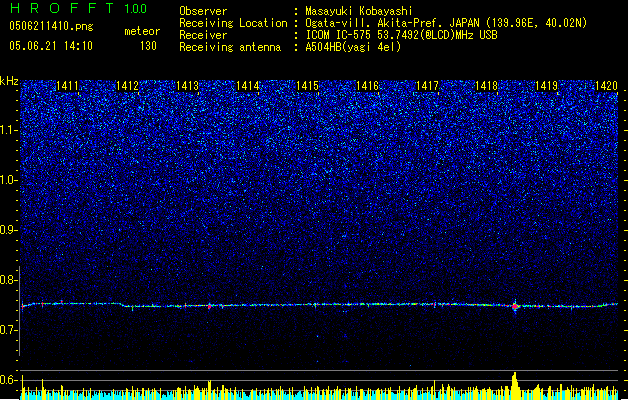Click the 1412 time marker
The image size is (629, 400).
pos(127,86)
